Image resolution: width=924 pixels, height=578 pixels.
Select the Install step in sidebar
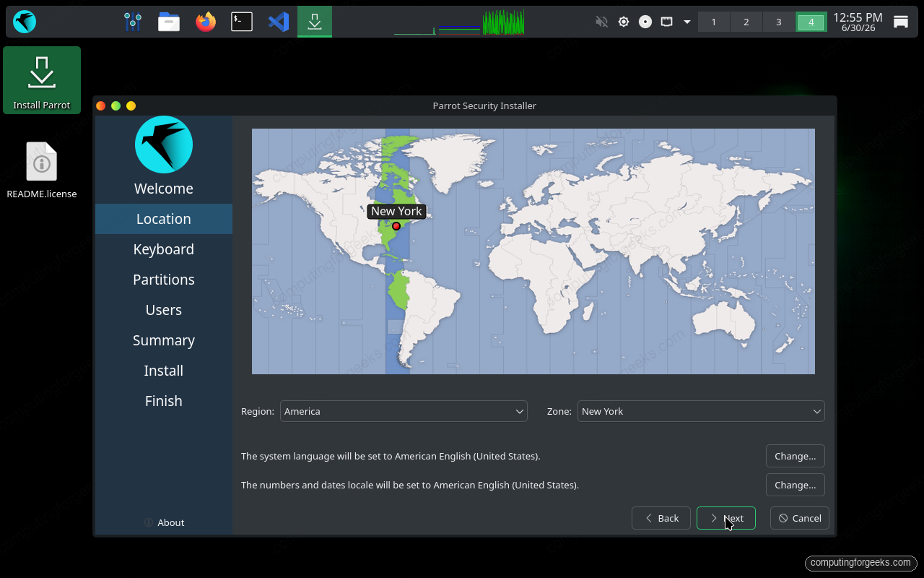pos(164,371)
